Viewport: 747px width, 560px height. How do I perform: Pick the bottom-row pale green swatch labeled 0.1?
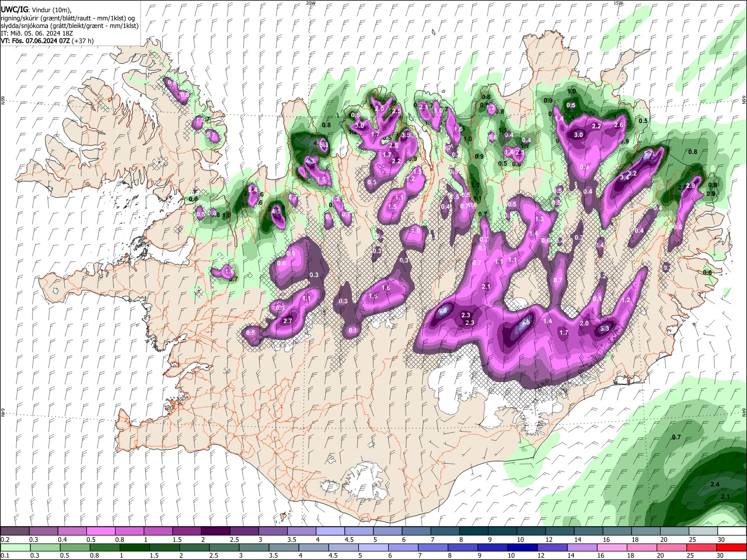(x=15, y=548)
